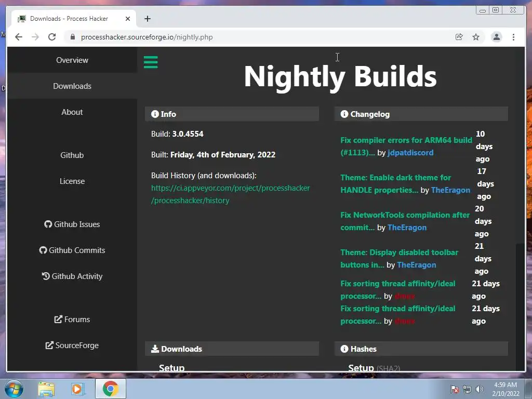
Task: Open TheEragon link on toolbar buttons commit
Action: (x=416, y=265)
